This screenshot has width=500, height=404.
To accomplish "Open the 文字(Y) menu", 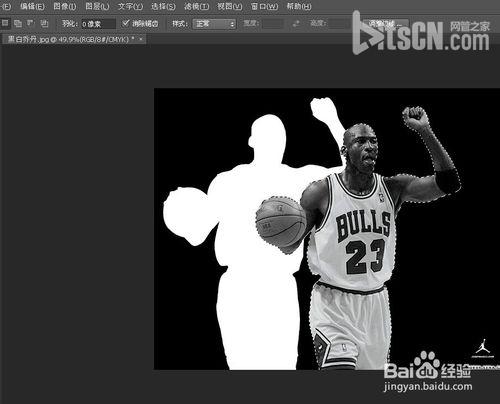I will pos(130,6).
